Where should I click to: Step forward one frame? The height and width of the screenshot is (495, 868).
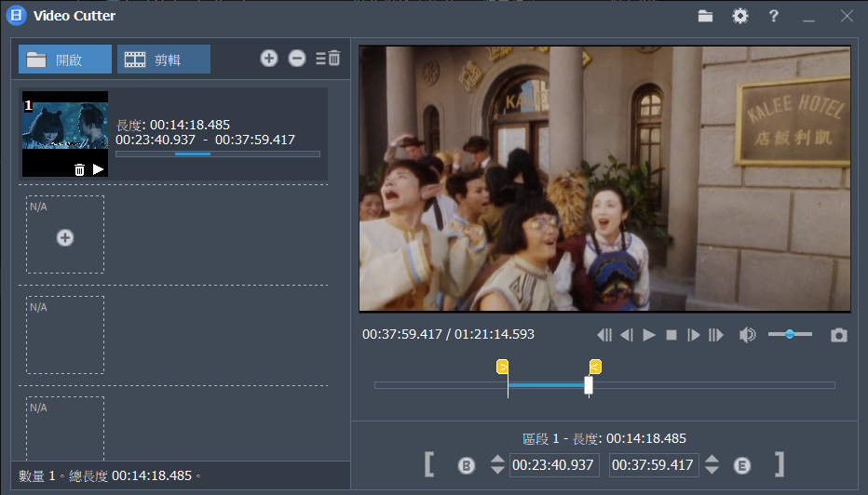pyautogui.click(x=693, y=335)
